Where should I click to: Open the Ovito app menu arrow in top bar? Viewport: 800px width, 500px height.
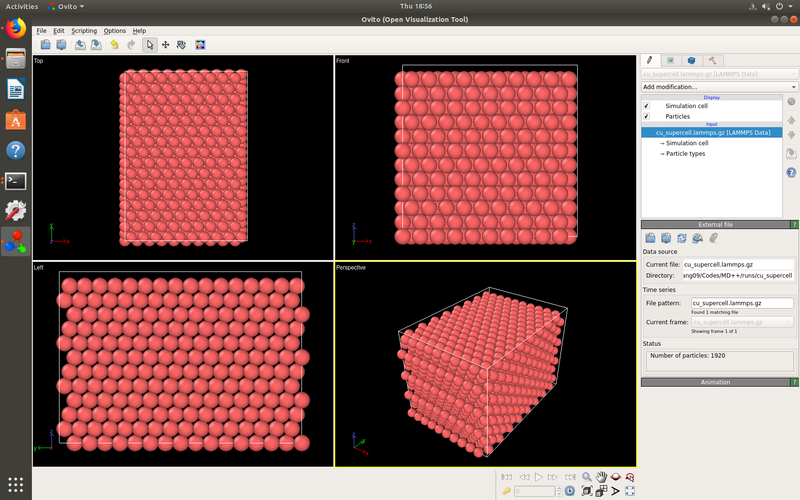coord(82,7)
